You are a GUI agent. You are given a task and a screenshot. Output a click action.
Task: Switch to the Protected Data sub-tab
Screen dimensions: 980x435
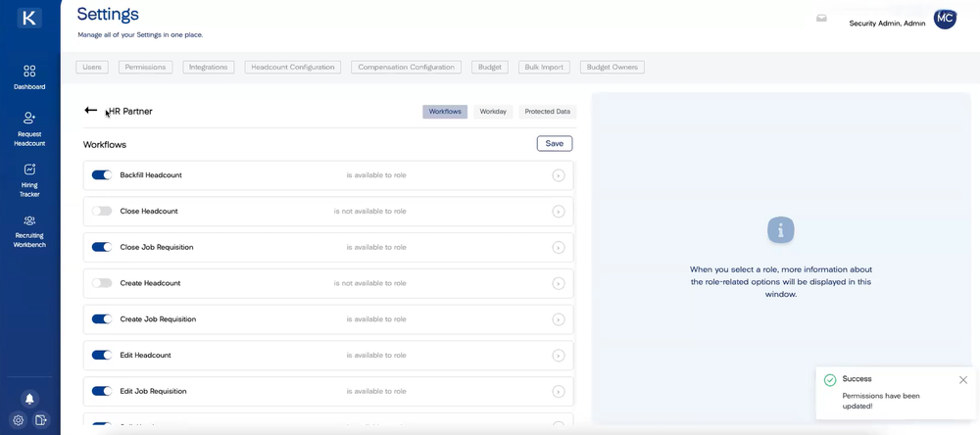click(548, 112)
